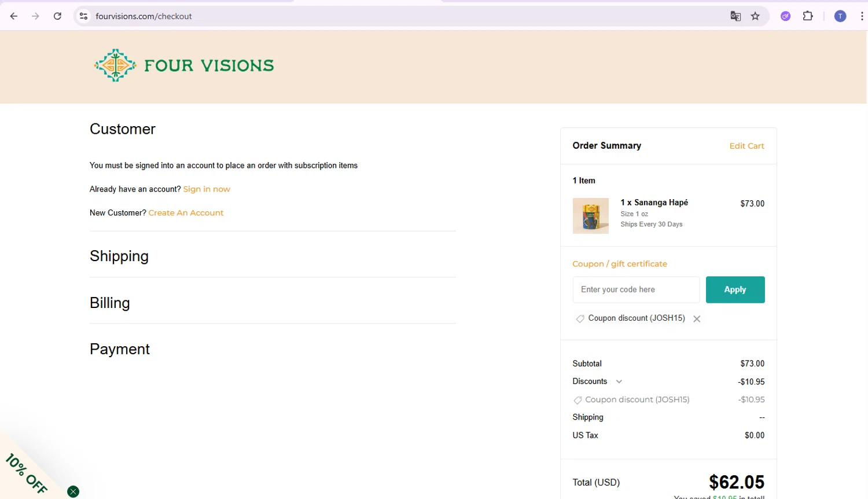Click the US Tax $0.00 value
The image size is (868, 499).
coord(755,435)
